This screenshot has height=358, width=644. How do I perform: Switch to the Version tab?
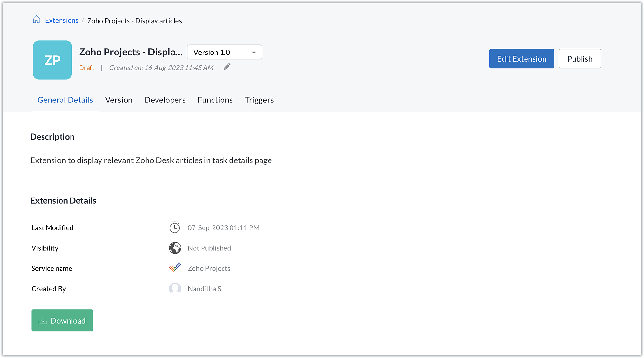coord(118,100)
